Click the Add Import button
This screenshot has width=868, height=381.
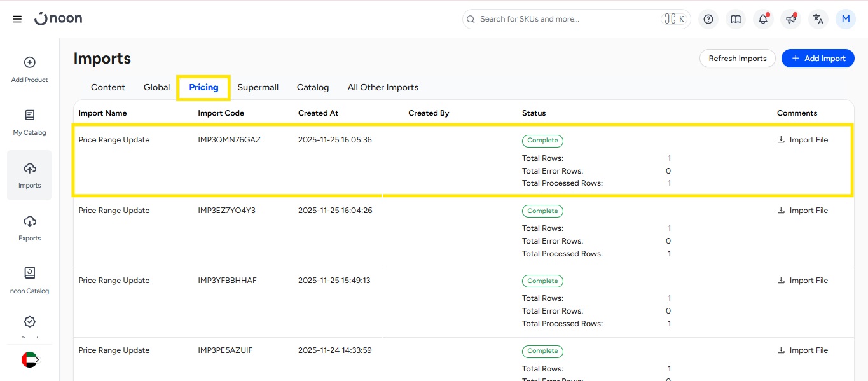coord(818,59)
